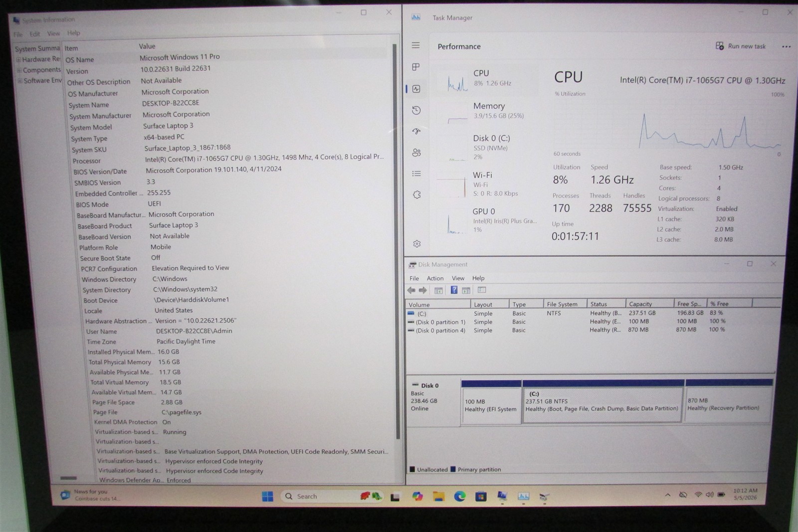The height and width of the screenshot is (532, 798).
Task: Select Wi-Fi performance graph entry
Action: click(486, 184)
